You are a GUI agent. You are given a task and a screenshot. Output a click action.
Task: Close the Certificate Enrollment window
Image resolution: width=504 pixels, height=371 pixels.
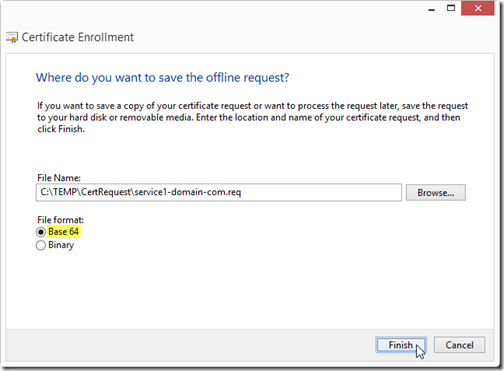478,8
